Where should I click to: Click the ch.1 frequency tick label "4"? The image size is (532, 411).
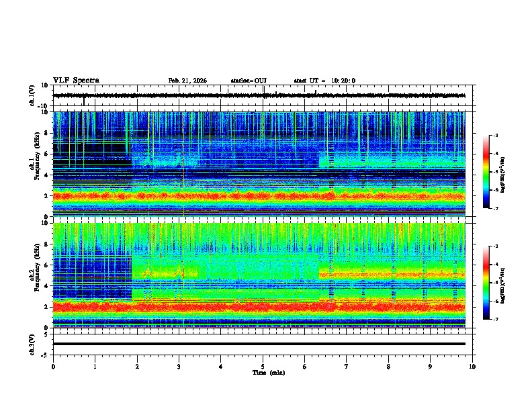(x=47, y=175)
